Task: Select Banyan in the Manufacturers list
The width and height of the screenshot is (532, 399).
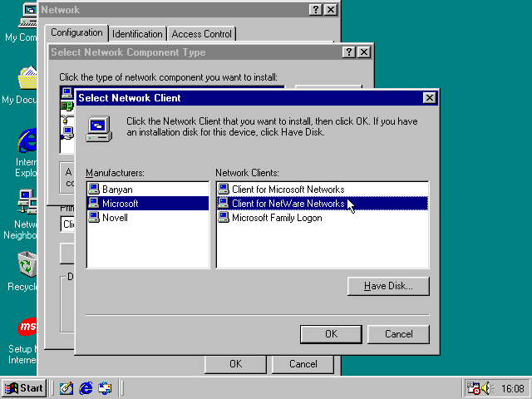Action: (x=148, y=190)
